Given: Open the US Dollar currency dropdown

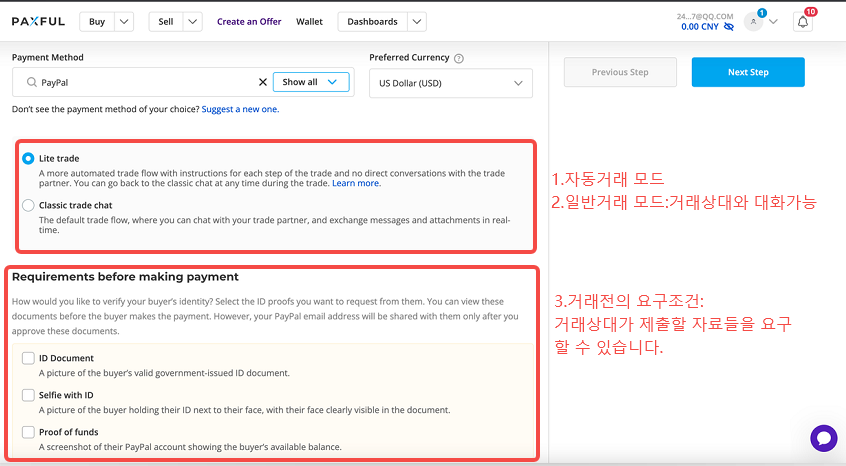Looking at the screenshot, I should click(x=451, y=83).
